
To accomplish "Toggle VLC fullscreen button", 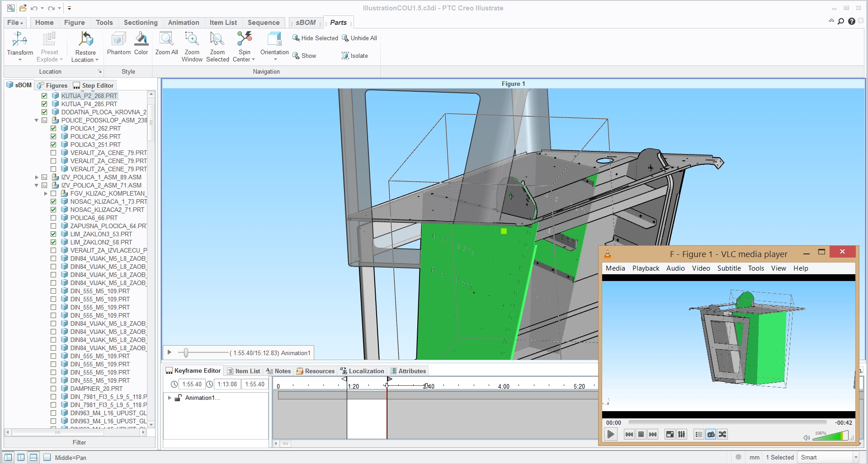I will tap(670, 435).
